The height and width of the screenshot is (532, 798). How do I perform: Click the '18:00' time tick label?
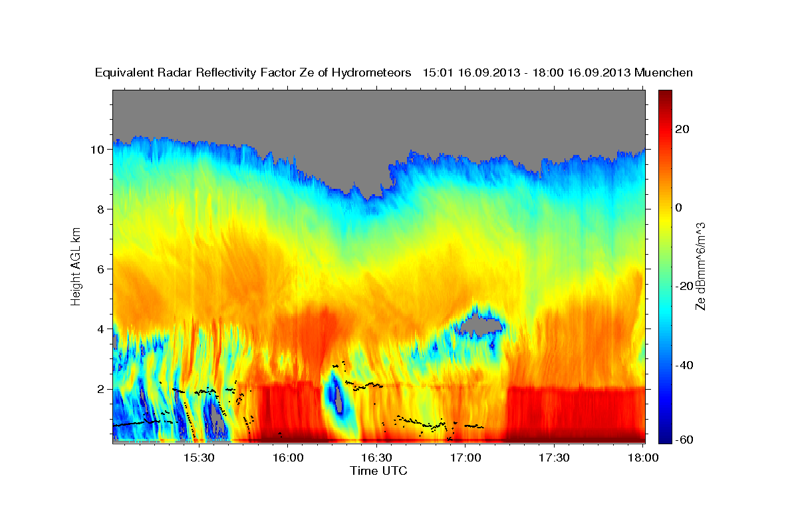(x=643, y=458)
